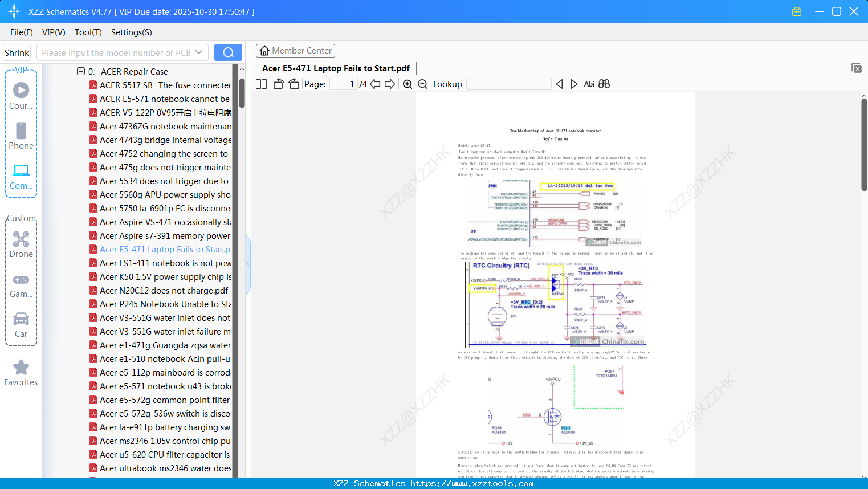Open the Favorites star
868x489 pixels.
tap(21, 373)
